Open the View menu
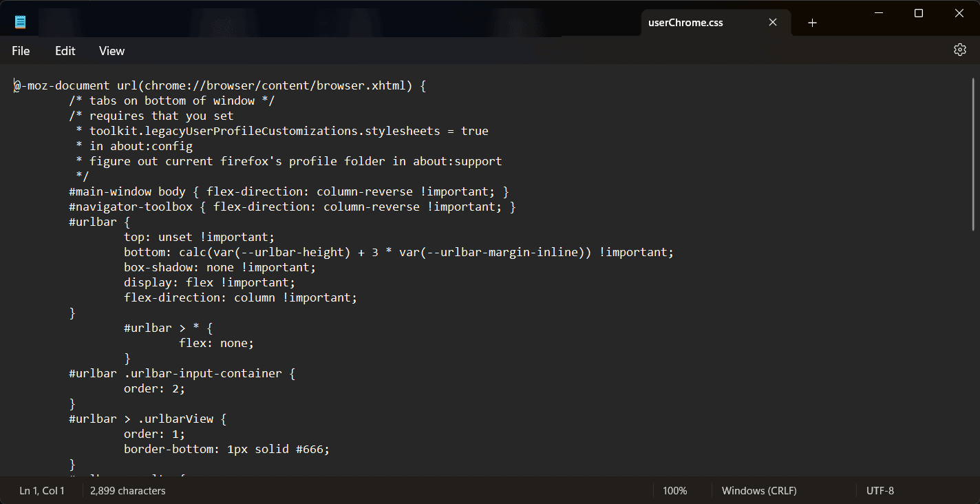The width and height of the screenshot is (980, 504). click(111, 51)
